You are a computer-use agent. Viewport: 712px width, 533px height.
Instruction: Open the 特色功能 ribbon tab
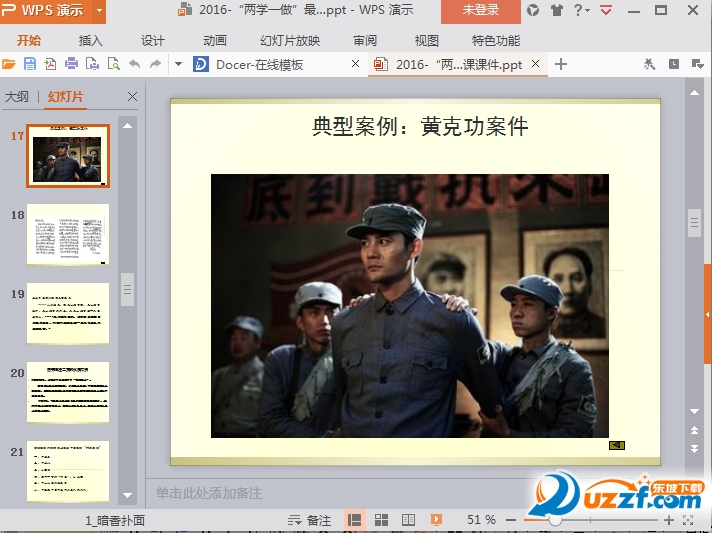[496, 41]
